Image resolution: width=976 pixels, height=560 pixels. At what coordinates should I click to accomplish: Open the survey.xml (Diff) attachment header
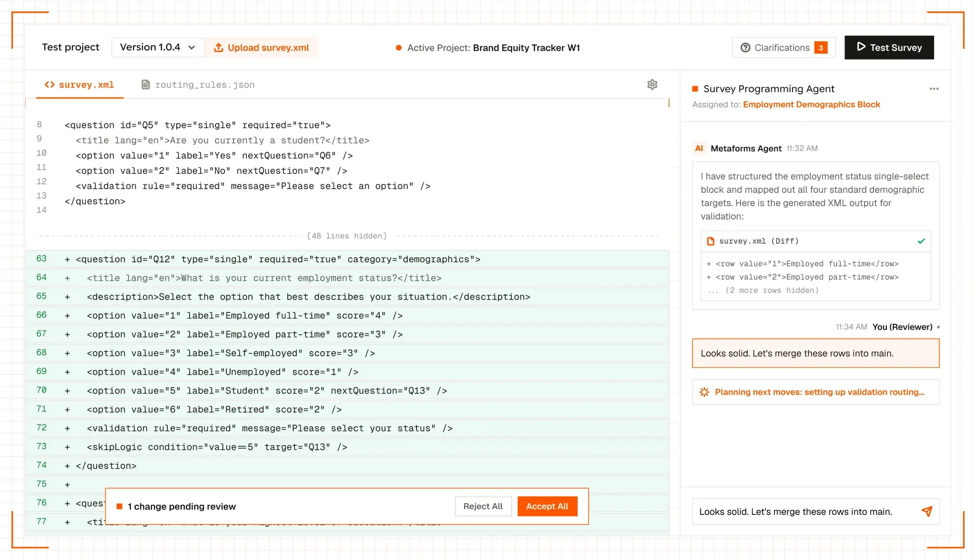(x=815, y=241)
